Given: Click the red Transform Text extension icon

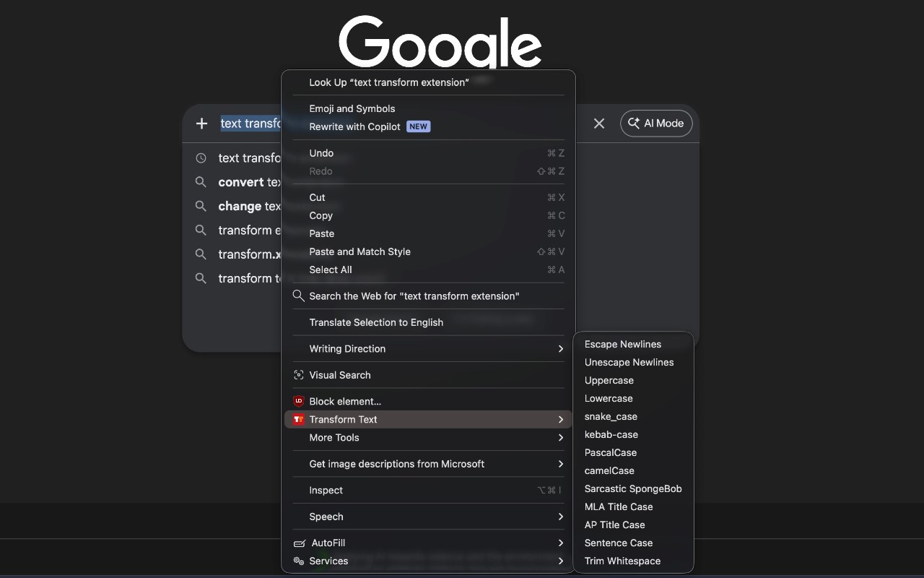Looking at the screenshot, I should (299, 419).
